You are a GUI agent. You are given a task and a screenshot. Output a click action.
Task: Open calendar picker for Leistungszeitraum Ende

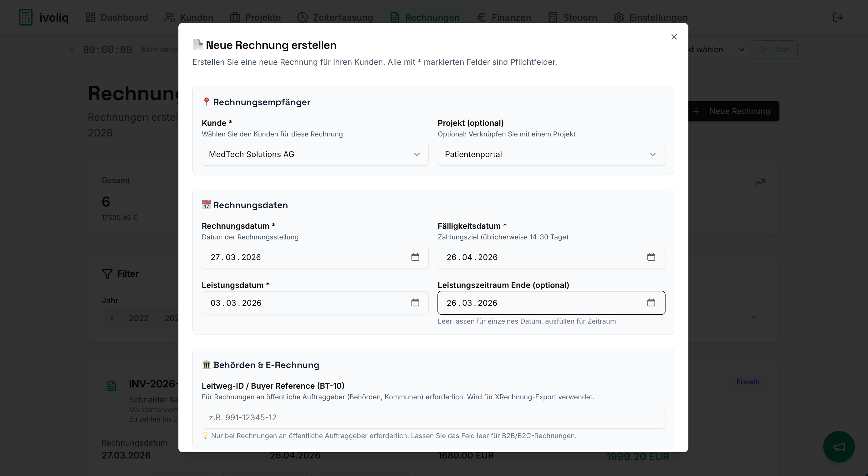coord(651,302)
